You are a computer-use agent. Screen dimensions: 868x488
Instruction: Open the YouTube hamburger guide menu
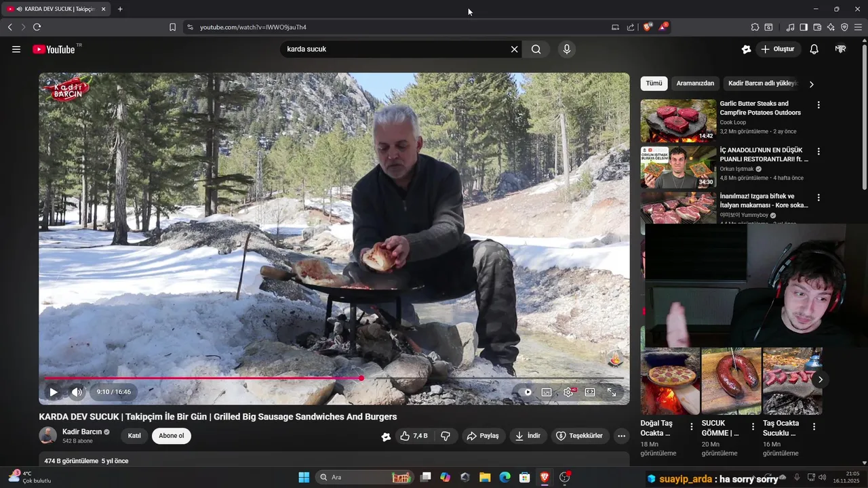pyautogui.click(x=16, y=49)
